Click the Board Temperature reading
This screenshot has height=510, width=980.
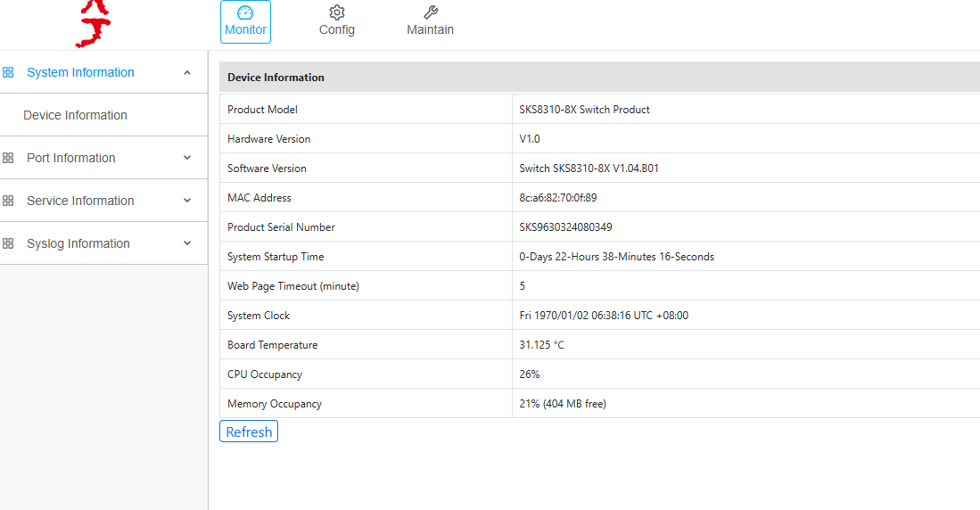(541, 345)
